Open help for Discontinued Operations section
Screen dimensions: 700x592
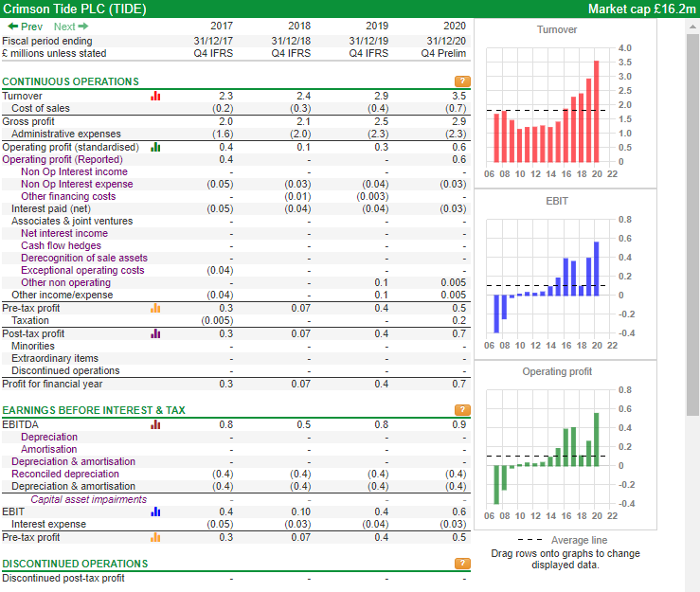462,564
